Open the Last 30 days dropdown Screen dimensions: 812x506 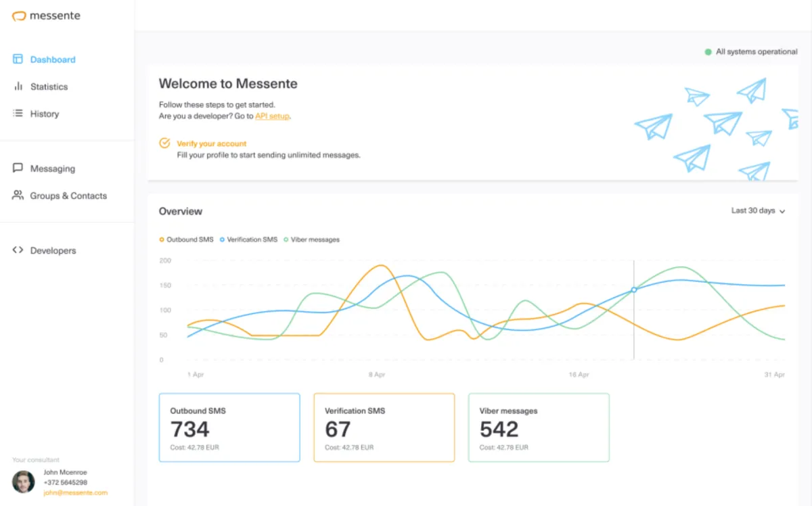pos(758,210)
